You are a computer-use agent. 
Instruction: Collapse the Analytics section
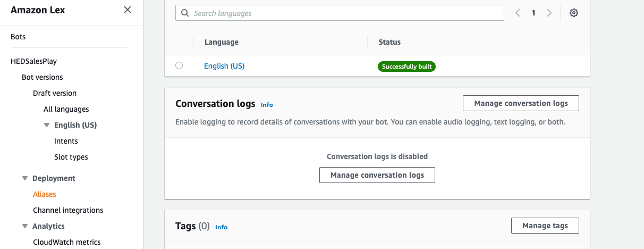(x=24, y=226)
